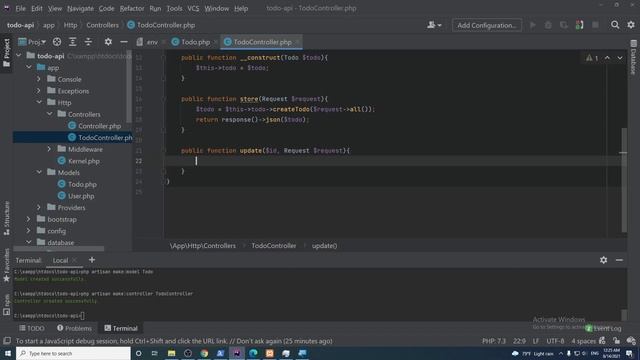
Task: Click PHP: 7.3 language level in status bar
Action: (493, 341)
